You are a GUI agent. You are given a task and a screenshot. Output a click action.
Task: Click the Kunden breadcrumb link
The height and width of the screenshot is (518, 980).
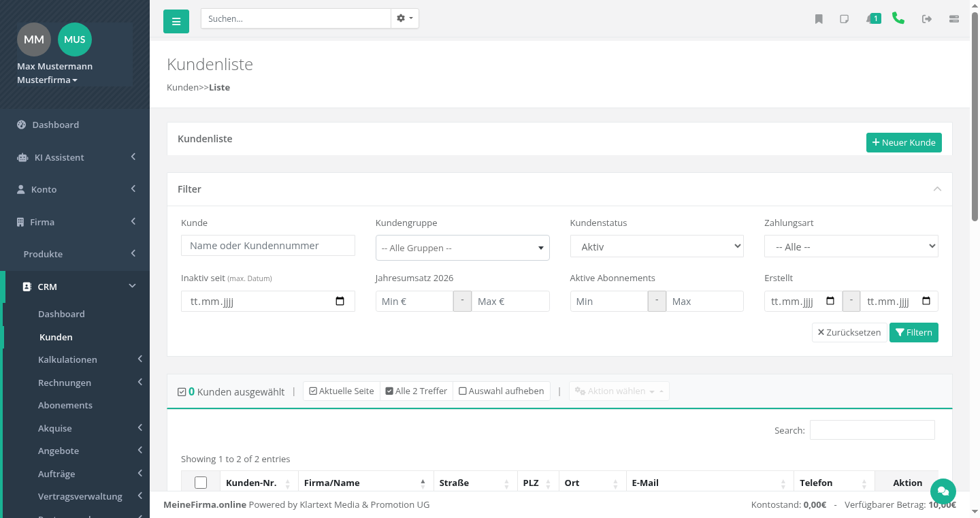pos(182,87)
